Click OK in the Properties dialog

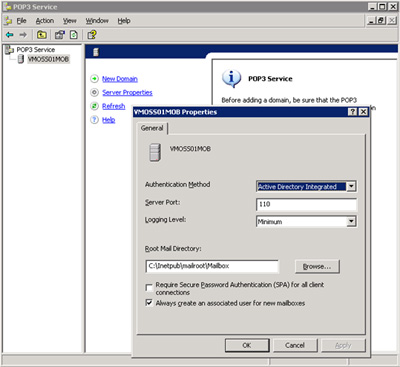(x=247, y=345)
